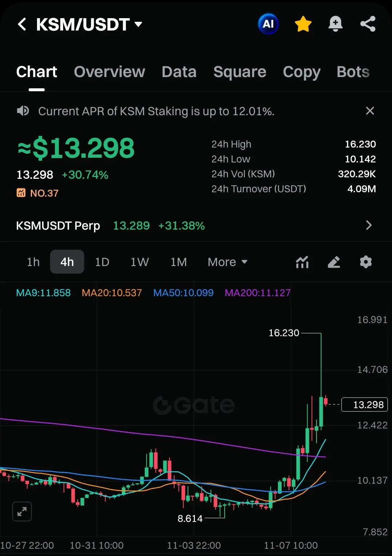Screen dimensions: 392x556
Task: Tap the 24h Low value 10.142
Action: click(360, 159)
